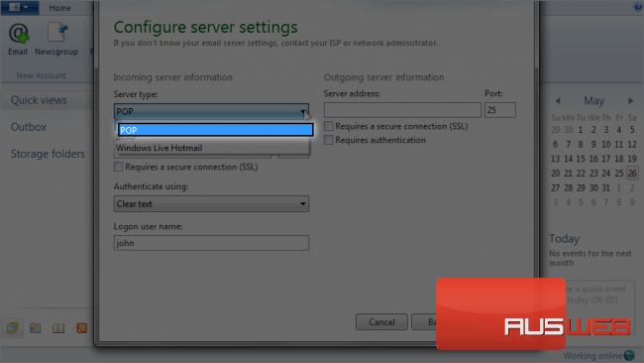
Task: Open the Contacts book icon in bottom bar
Action: 58,327
